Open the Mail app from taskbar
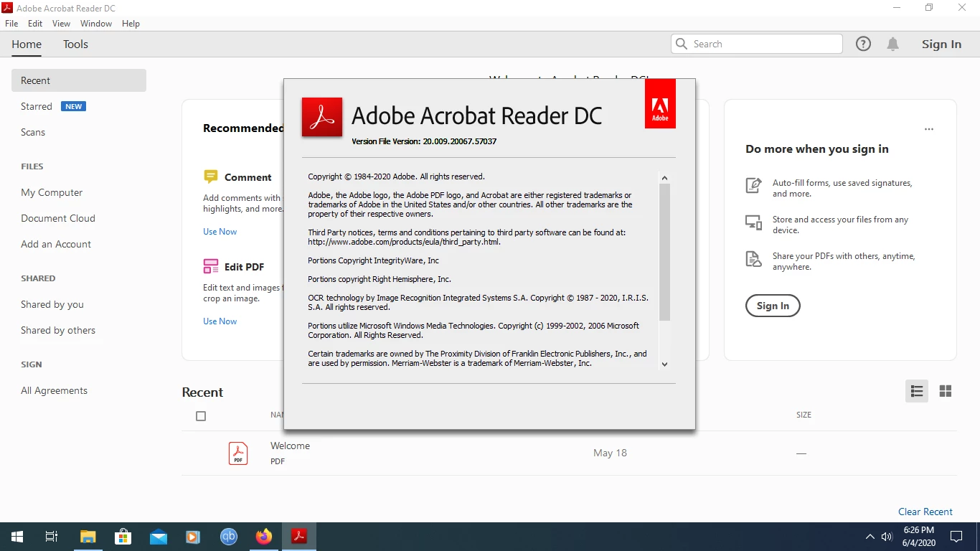This screenshot has width=980, height=551. click(x=159, y=537)
